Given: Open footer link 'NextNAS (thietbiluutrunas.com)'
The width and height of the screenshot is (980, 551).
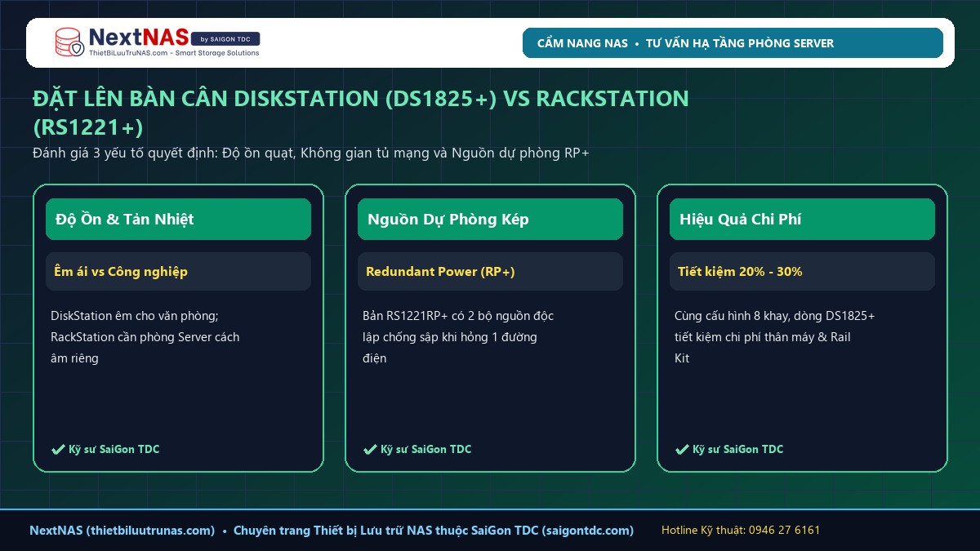Looking at the screenshot, I should pos(122,531).
